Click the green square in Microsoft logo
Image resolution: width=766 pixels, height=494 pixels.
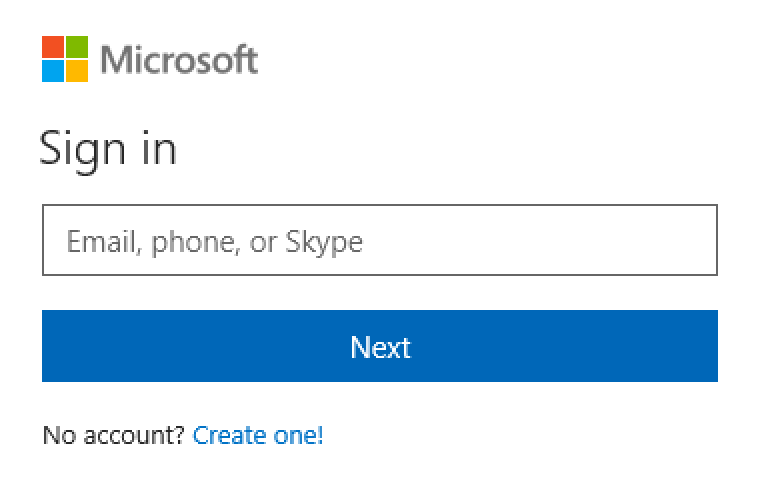77,47
